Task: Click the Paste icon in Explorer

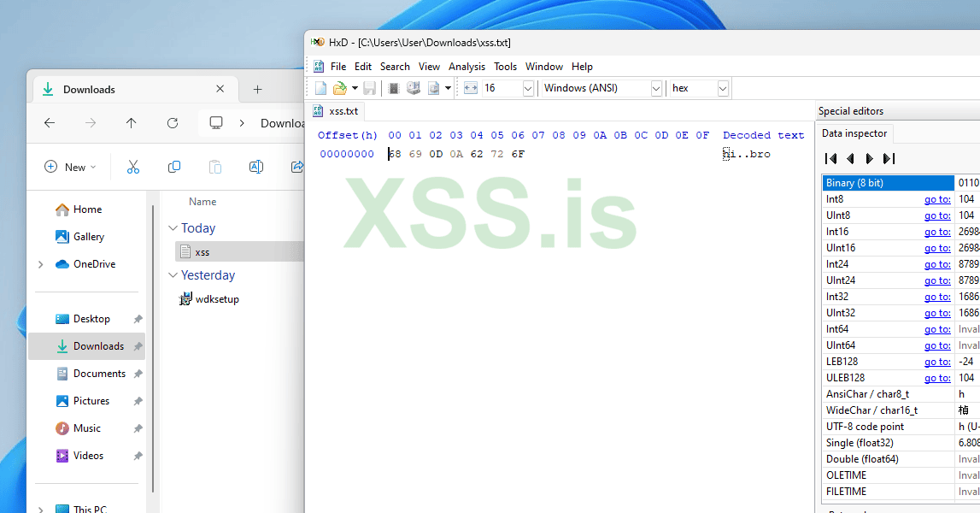Action: pyautogui.click(x=215, y=167)
